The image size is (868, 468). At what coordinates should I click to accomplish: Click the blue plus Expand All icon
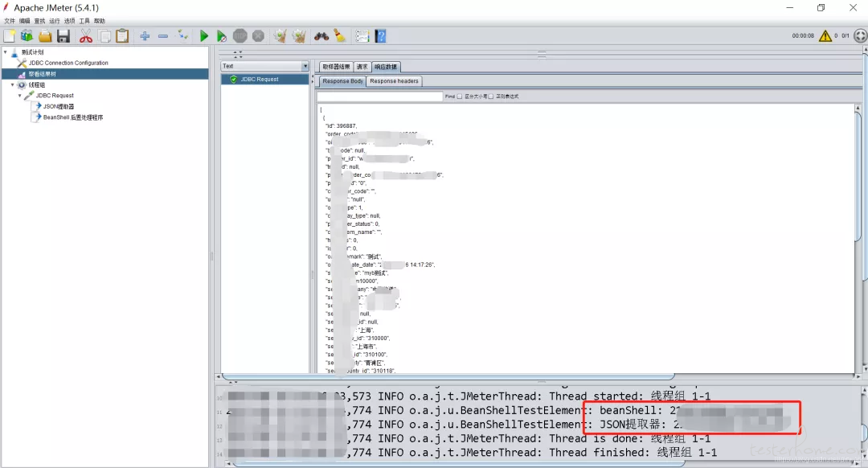(x=145, y=36)
